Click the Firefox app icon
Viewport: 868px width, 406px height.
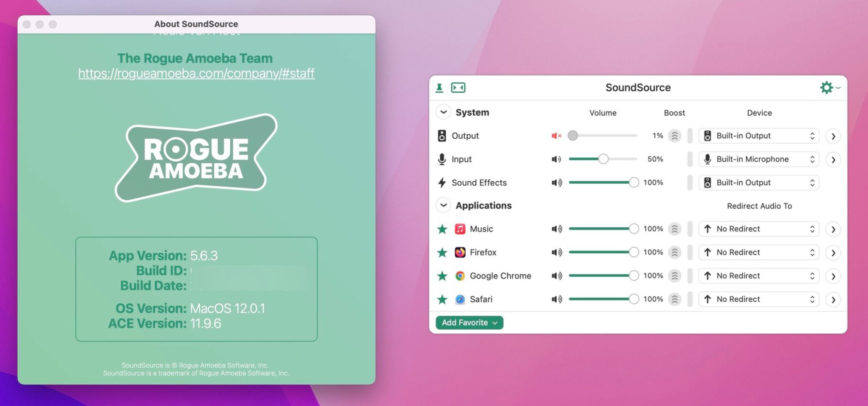(x=460, y=252)
